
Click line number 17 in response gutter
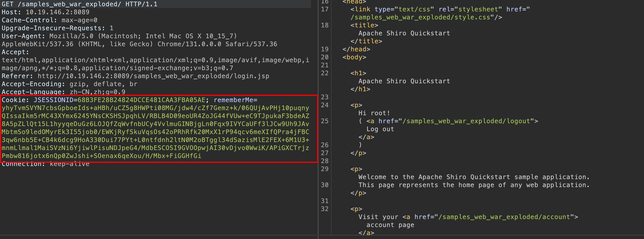[325, 9]
